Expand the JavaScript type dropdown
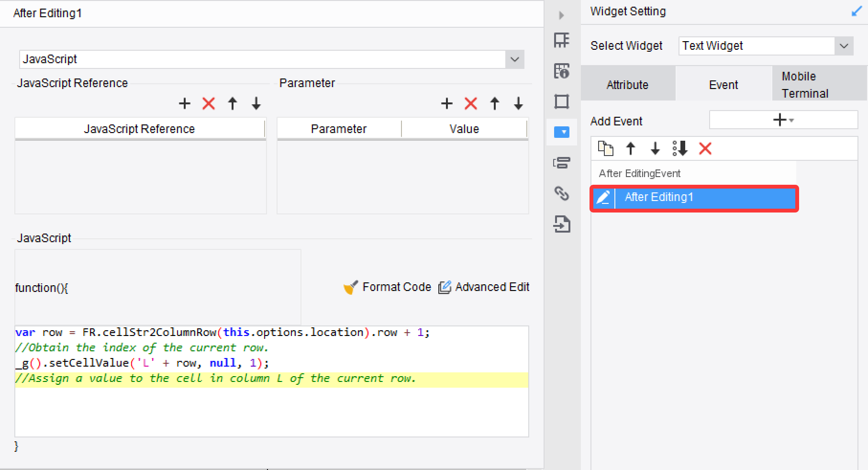This screenshot has height=470, width=868. click(x=514, y=59)
